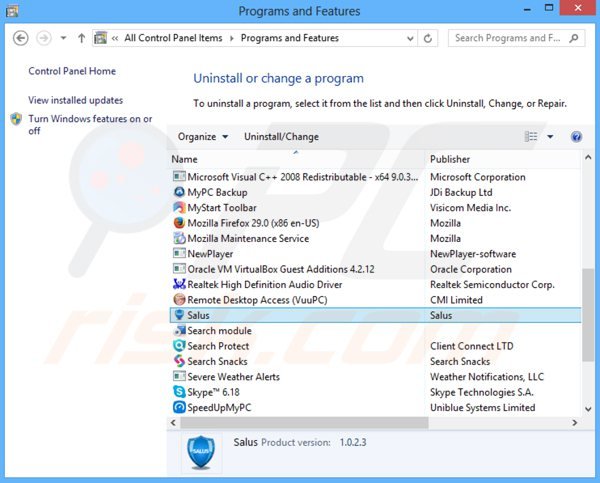600x483 pixels.
Task: Click the vertical scrollbar thumb
Action: [x=588, y=315]
